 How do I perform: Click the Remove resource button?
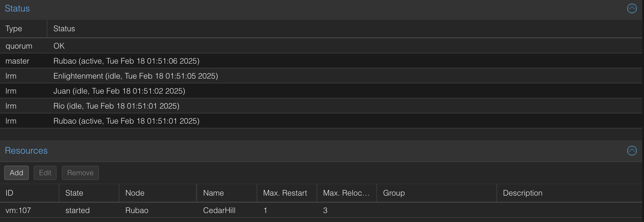[80, 173]
